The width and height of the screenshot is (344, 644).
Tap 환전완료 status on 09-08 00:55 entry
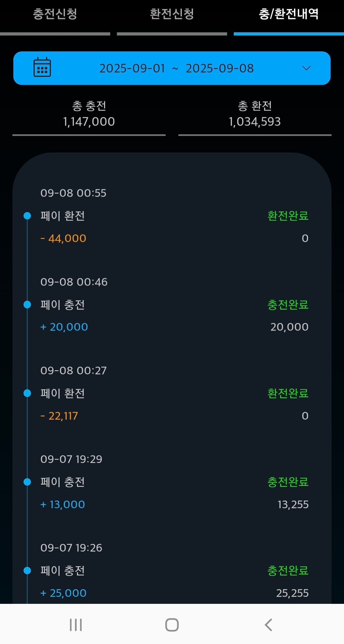288,216
